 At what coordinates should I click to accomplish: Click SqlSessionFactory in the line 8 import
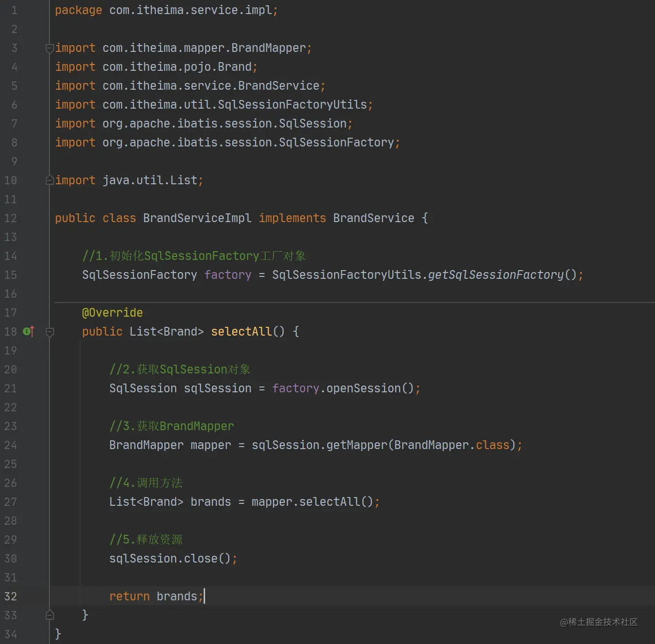click(x=336, y=143)
